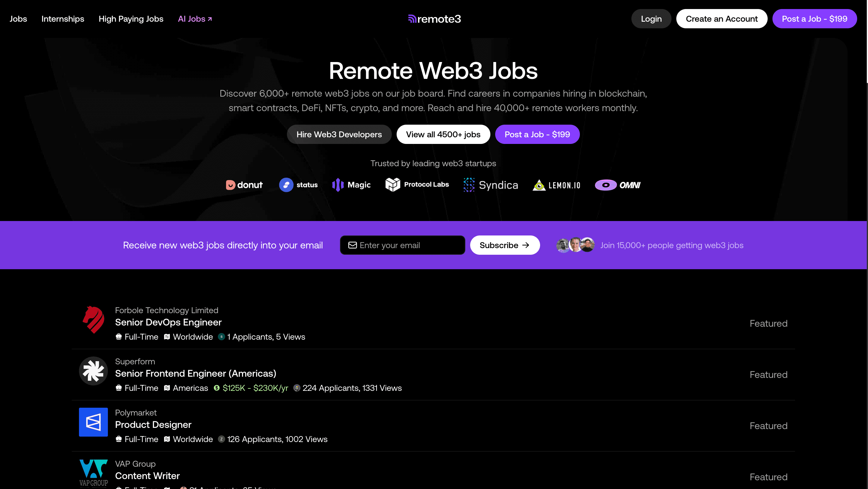Click the VAP Group logo
Viewport: 868px width, 489px height.
(93, 473)
